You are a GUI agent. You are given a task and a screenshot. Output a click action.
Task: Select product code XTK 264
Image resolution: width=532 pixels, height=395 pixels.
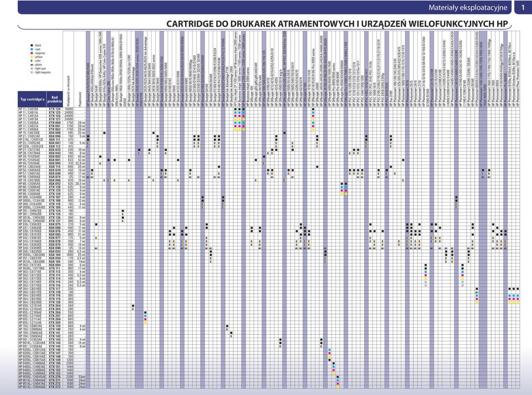click(x=54, y=306)
